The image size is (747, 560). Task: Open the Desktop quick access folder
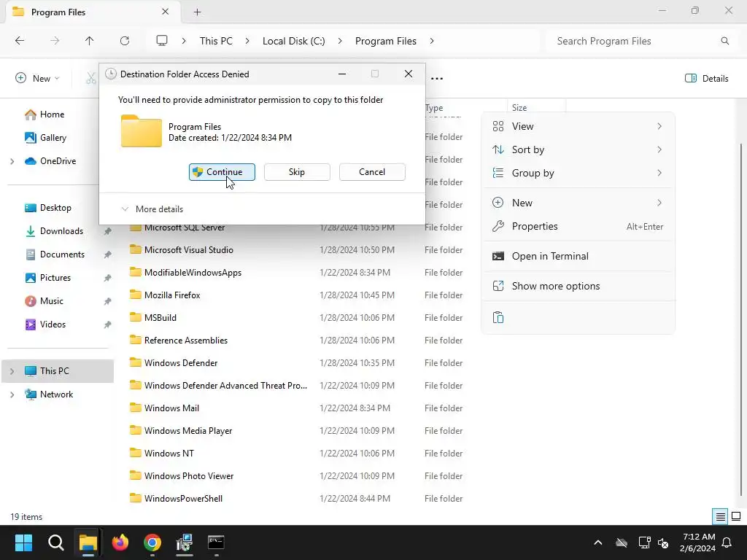coord(55,208)
